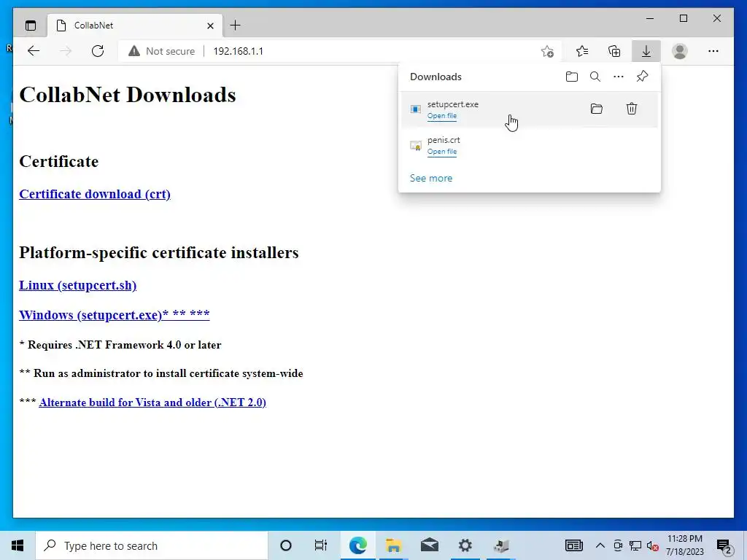This screenshot has width=747, height=560.
Task: Select the CollabNet tab
Action: [135, 26]
